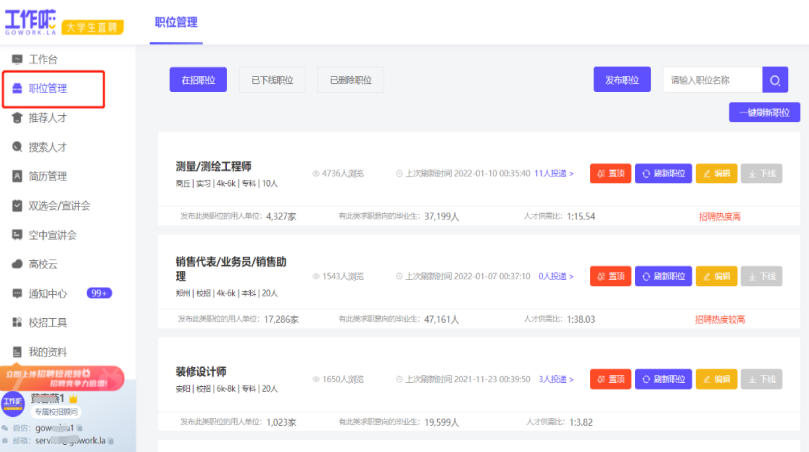This screenshot has height=452, width=809.
Task: Click the 请输入职位名称 search field
Action: point(711,80)
